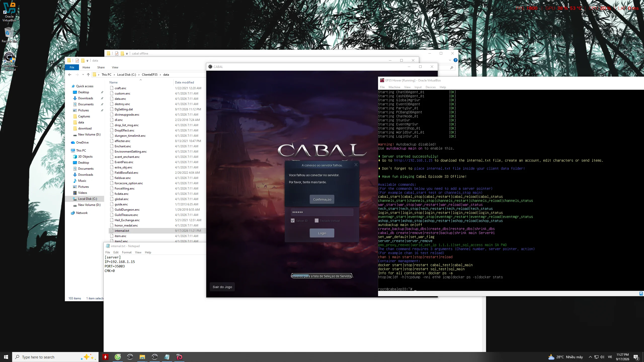Select Quick access in navigation pane

[85, 86]
